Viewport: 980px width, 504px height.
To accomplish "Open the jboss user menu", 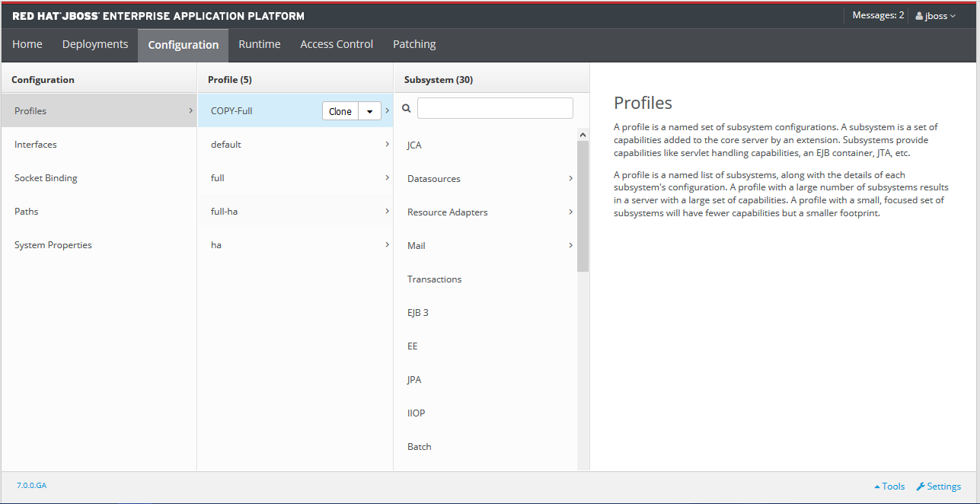I will (x=935, y=16).
